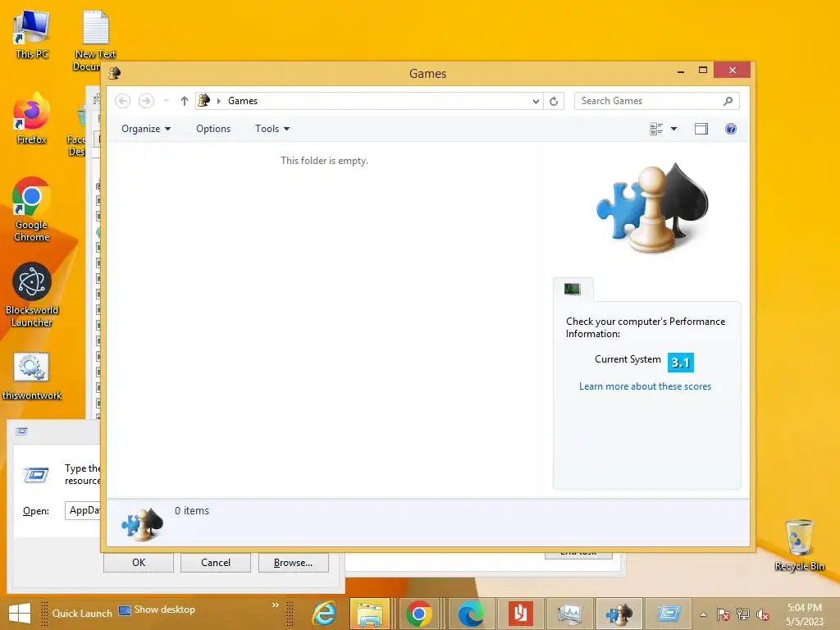
Task: Switch to Run dialog on taskbar
Action: 669,614
